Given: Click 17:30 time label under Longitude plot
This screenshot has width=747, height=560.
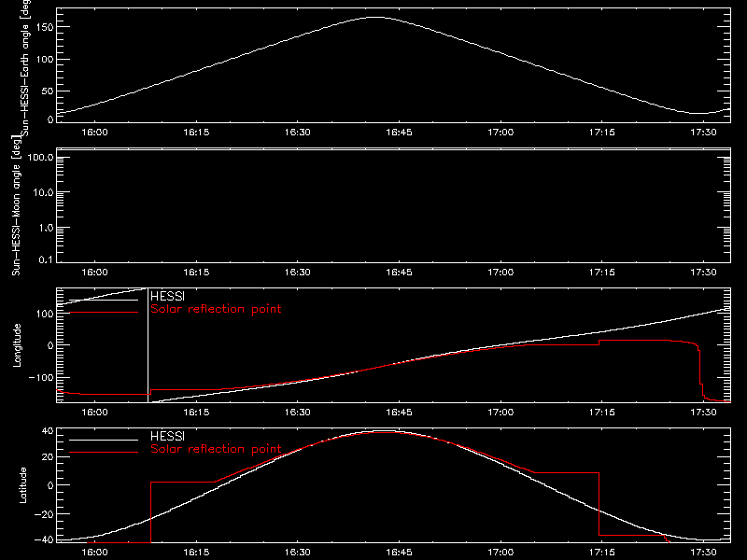Looking at the screenshot, I should coord(703,413).
